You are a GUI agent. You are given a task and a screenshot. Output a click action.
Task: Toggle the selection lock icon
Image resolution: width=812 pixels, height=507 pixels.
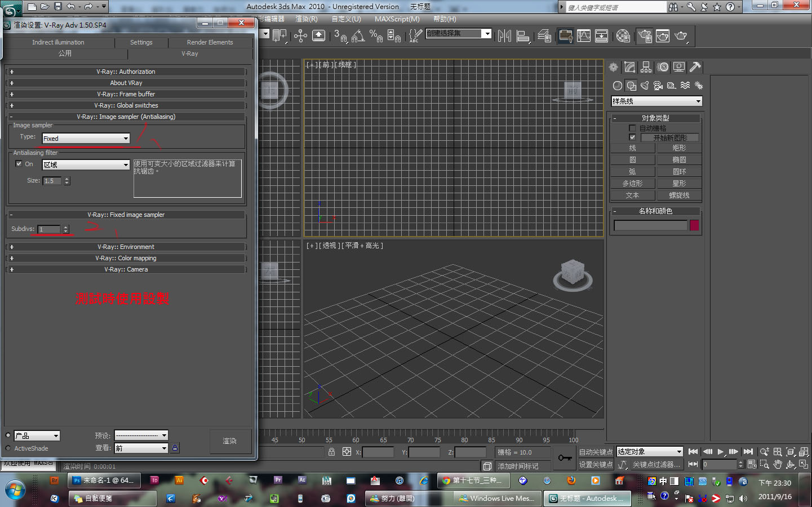331,452
